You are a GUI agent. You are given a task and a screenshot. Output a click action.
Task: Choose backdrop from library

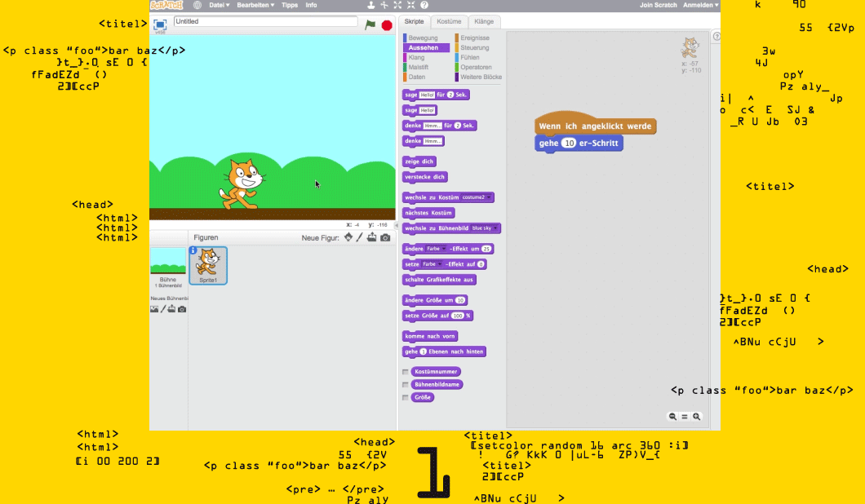click(154, 309)
